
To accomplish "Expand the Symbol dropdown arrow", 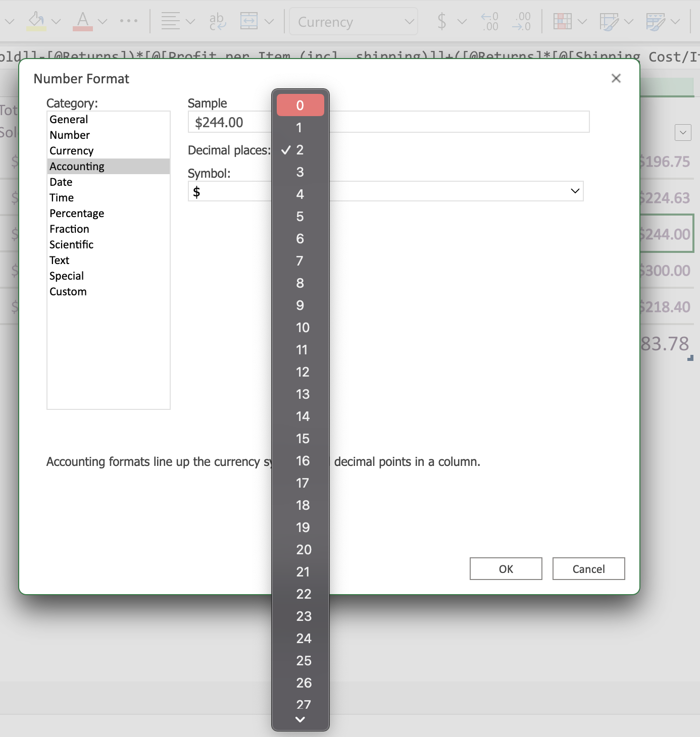I will tap(574, 191).
